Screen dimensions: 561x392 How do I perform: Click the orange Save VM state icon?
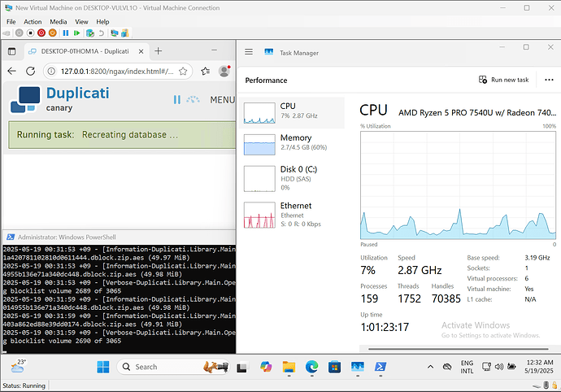[53, 33]
